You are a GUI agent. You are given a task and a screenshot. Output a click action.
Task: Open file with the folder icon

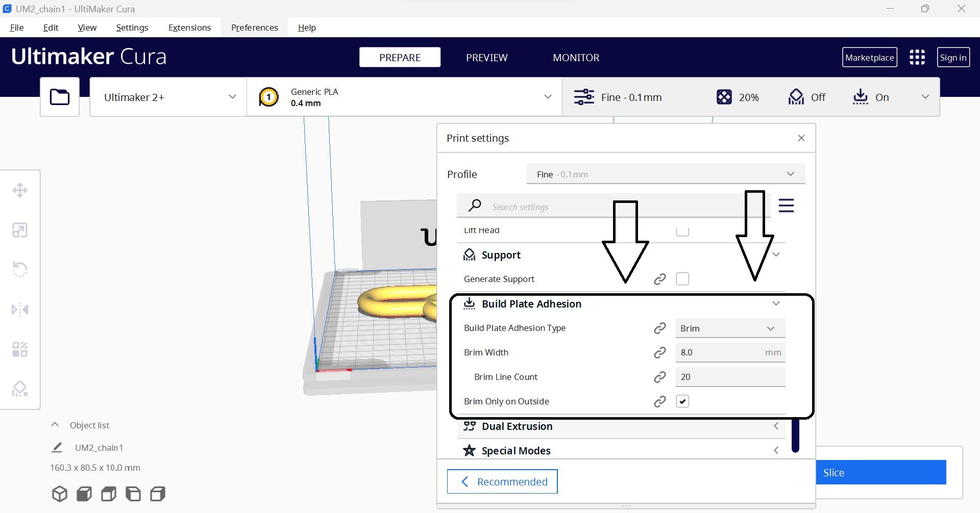click(x=60, y=97)
